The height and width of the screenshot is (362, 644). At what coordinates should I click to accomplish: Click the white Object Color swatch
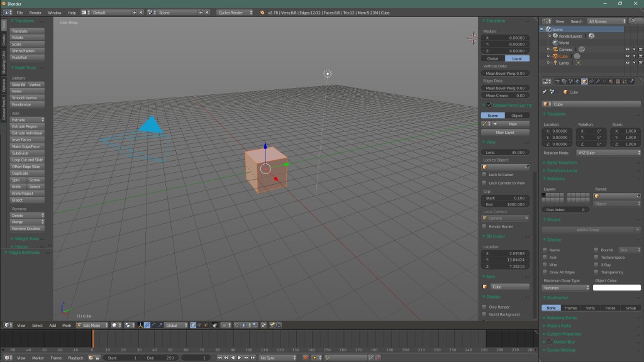pos(616,287)
